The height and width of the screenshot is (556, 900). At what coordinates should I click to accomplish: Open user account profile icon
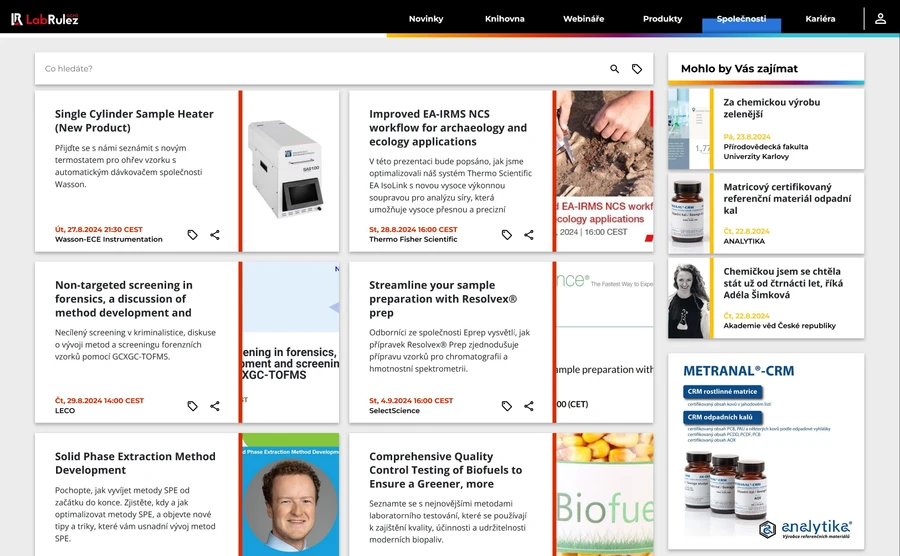pyautogui.click(x=880, y=19)
